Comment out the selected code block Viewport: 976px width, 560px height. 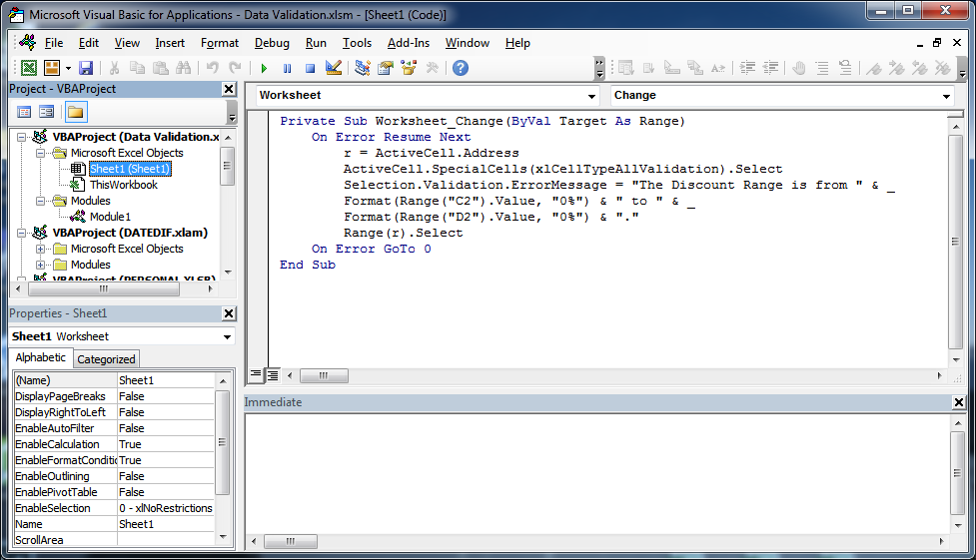pos(822,68)
